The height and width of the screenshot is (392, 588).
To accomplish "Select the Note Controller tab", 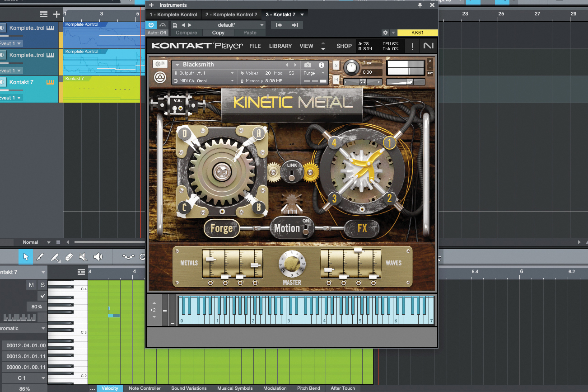I will click(145, 388).
